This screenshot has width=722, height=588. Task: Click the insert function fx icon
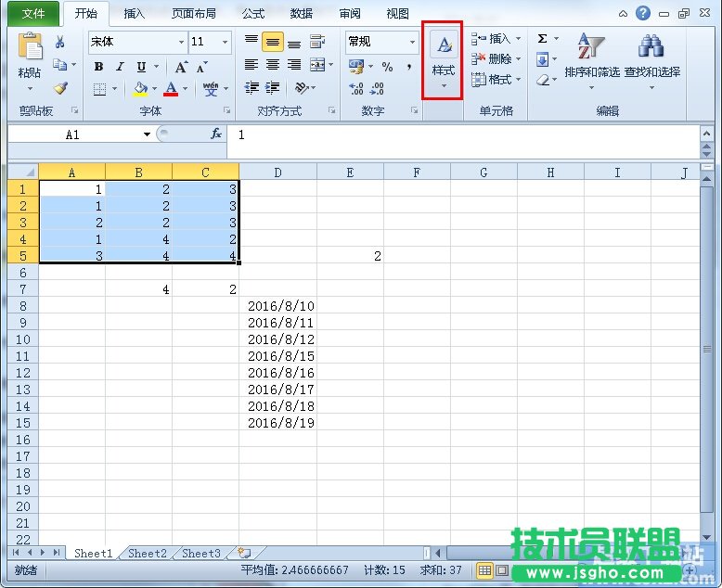coord(215,134)
